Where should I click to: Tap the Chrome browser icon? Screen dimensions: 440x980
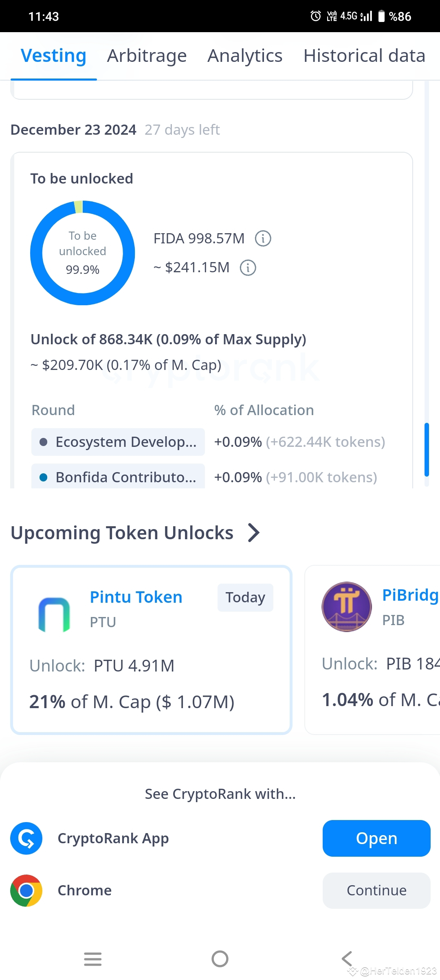[x=26, y=890]
